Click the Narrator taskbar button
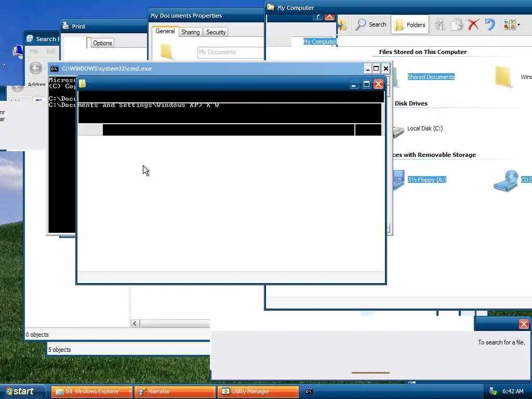The width and height of the screenshot is (532, 399). 175,392
